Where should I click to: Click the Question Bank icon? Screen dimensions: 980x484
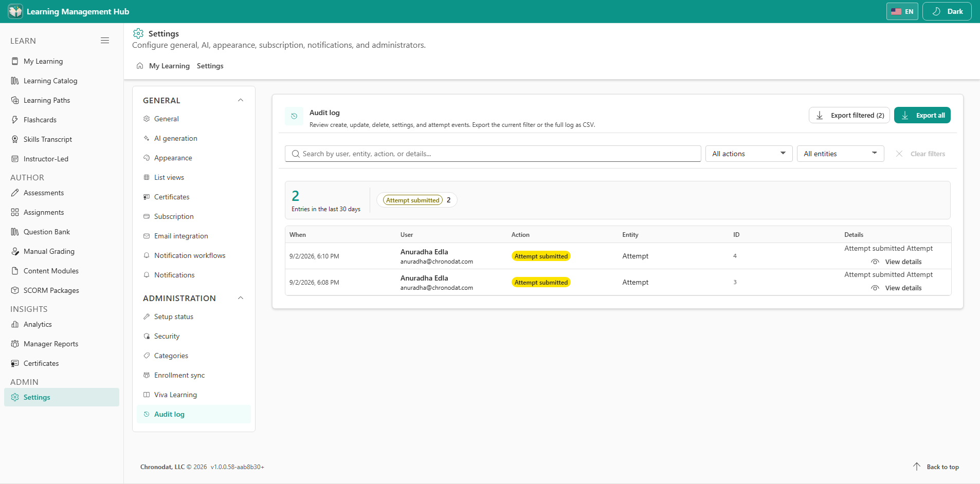(x=15, y=232)
